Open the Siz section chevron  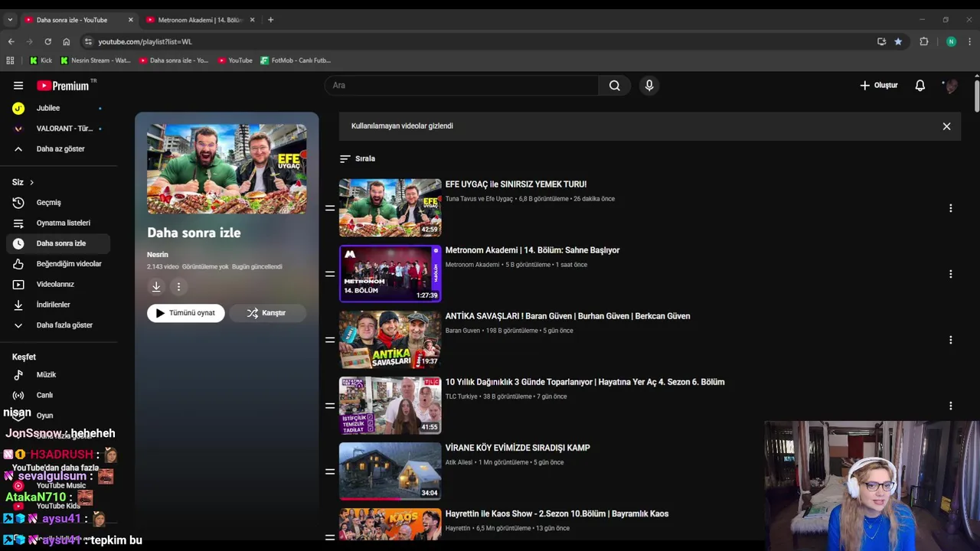click(31, 182)
